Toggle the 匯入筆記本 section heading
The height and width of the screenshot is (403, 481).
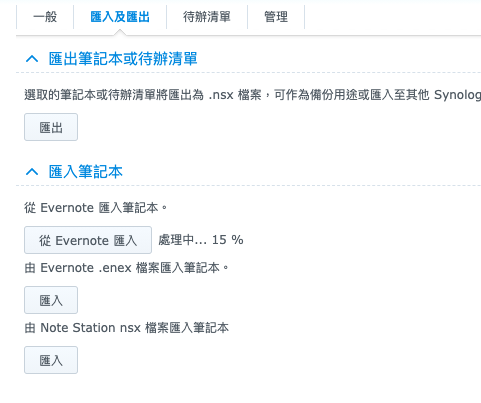click(x=86, y=172)
